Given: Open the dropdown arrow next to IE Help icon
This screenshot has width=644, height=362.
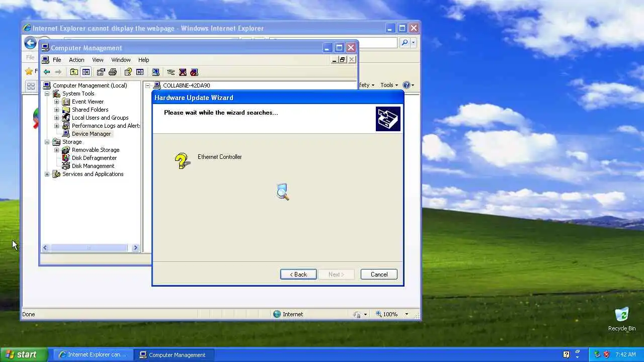Looking at the screenshot, I should (413, 85).
